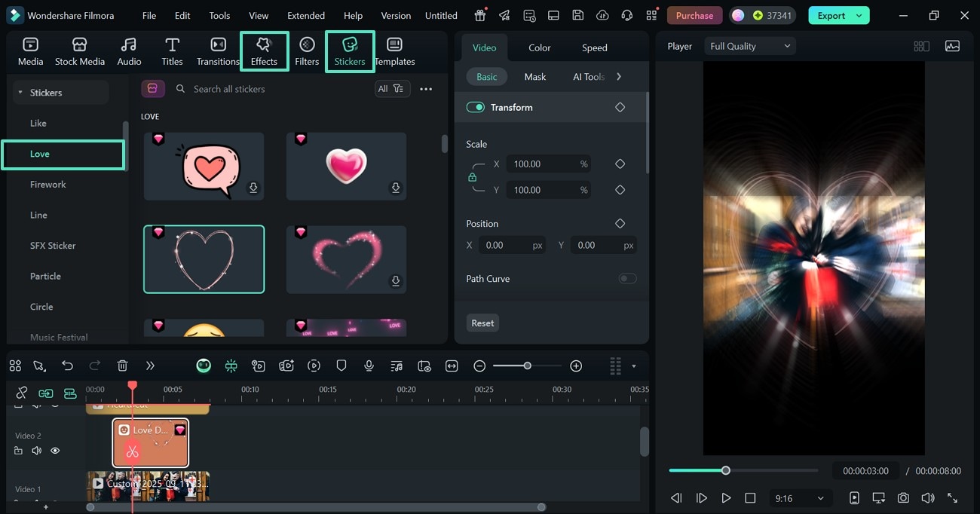The height and width of the screenshot is (514, 980).
Task: Click the zoom-to-fit timeline icon
Action: [x=452, y=366]
